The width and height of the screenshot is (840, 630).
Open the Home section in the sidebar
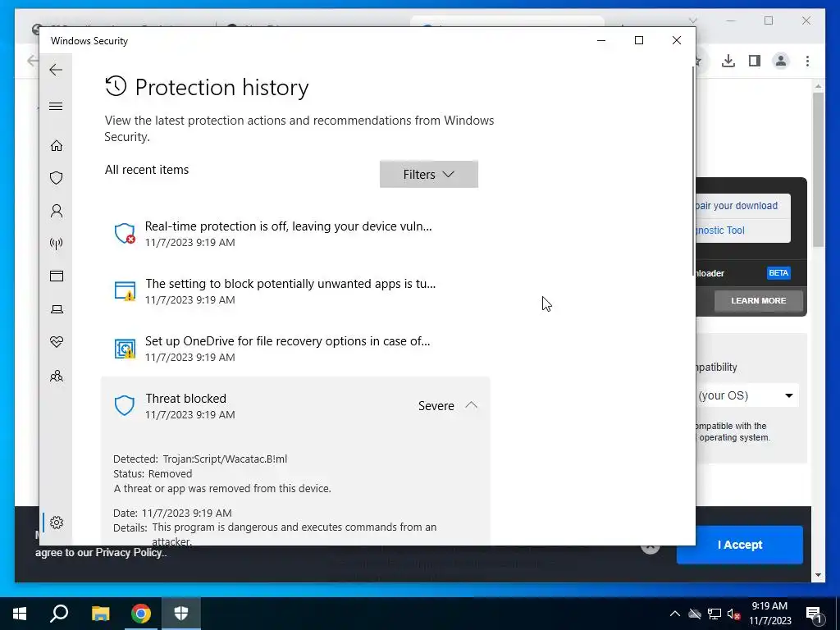57,146
